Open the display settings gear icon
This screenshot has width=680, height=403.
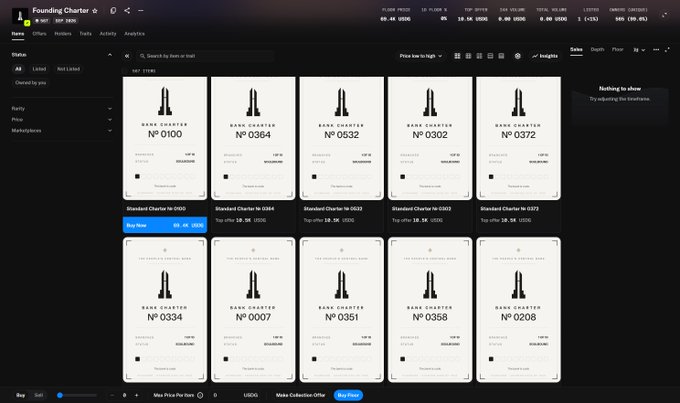pos(517,56)
